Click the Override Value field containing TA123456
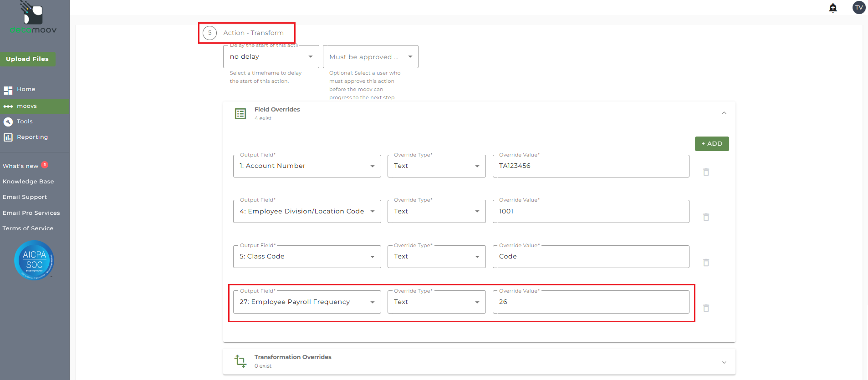 click(591, 166)
